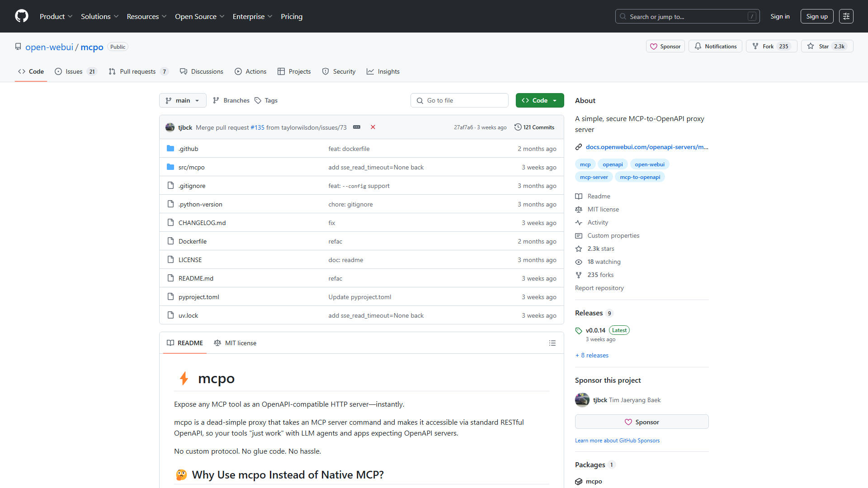Click the Sign up button

pos(817,16)
